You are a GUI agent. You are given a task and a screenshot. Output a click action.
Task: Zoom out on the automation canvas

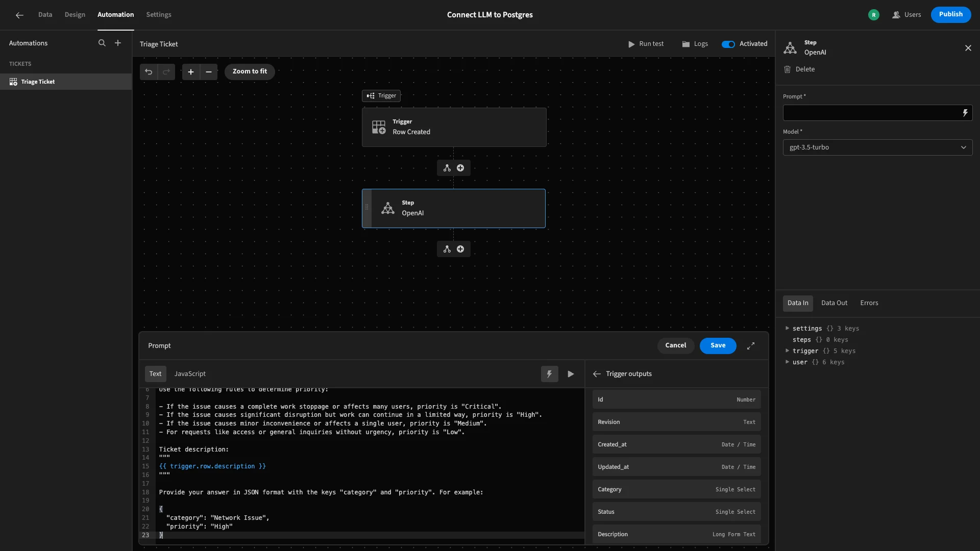(209, 72)
